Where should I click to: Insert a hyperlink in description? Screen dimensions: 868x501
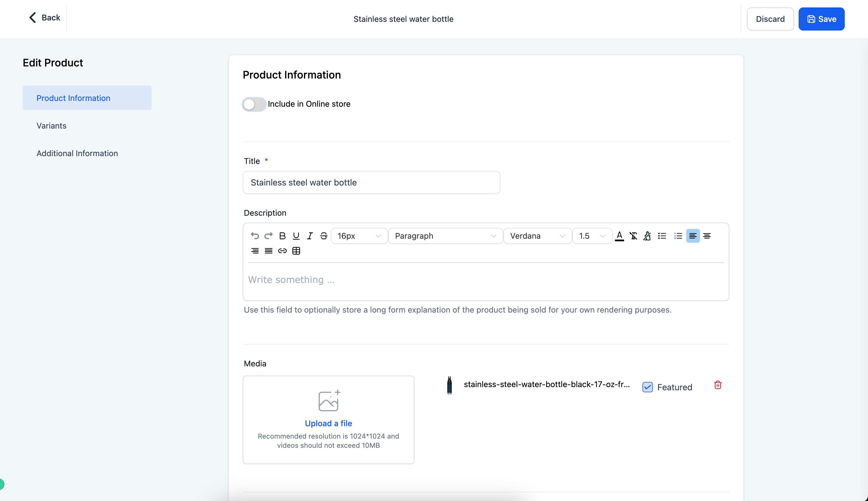(282, 251)
